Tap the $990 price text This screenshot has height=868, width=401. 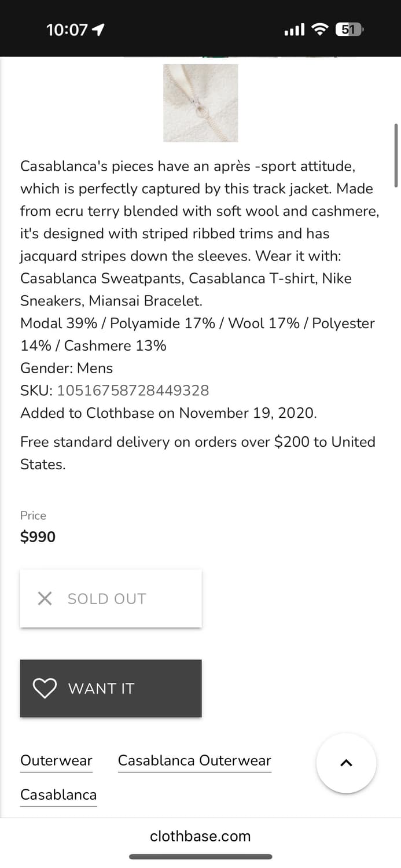pos(38,536)
